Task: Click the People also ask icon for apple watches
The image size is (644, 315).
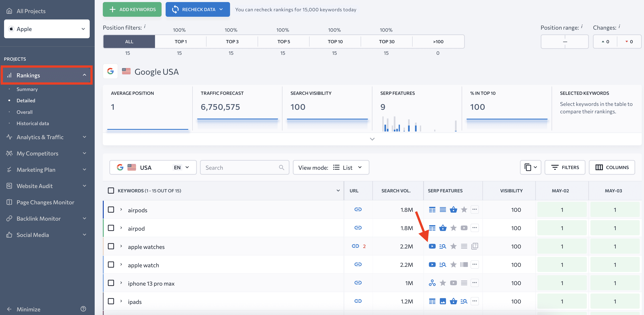Action: (475, 246)
